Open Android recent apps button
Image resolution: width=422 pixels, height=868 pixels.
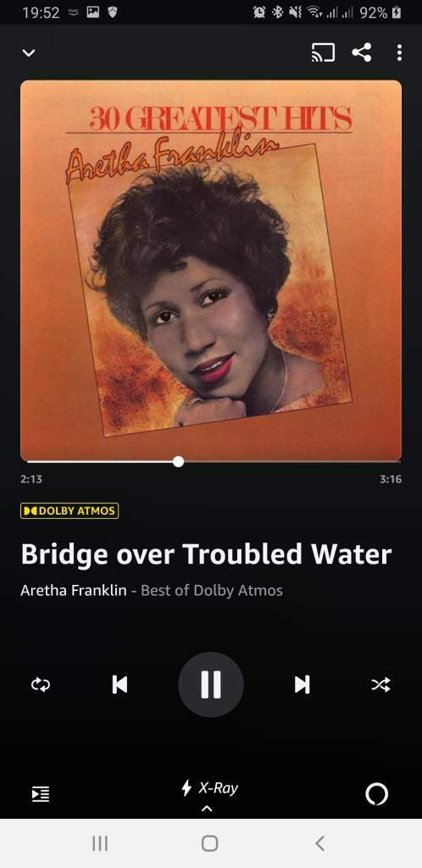click(x=99, y=843)
